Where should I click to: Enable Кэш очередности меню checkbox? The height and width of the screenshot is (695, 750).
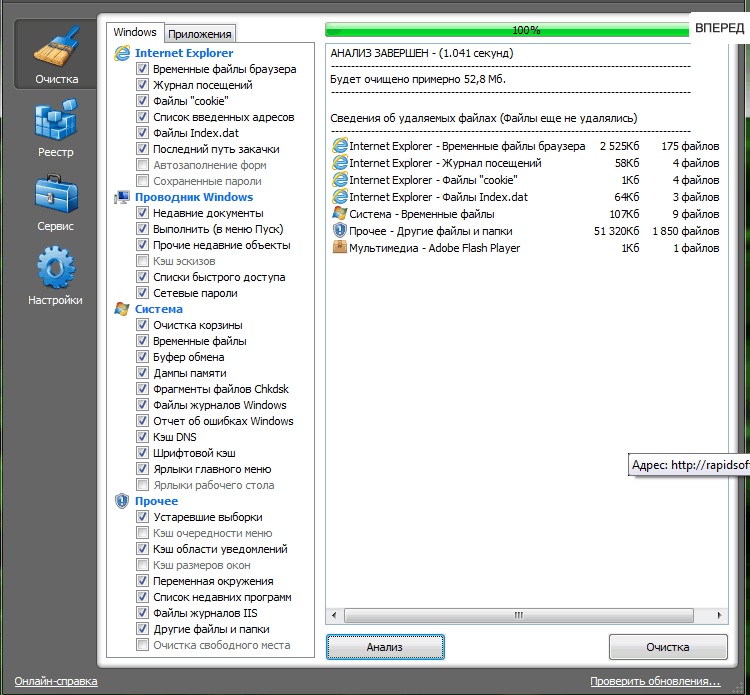[142, 533]
